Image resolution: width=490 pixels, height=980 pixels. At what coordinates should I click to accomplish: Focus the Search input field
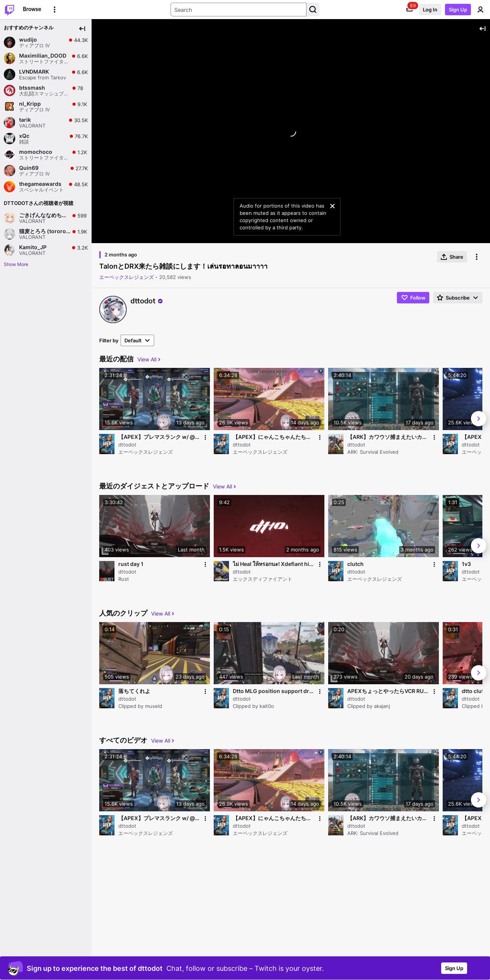[239, 10]
